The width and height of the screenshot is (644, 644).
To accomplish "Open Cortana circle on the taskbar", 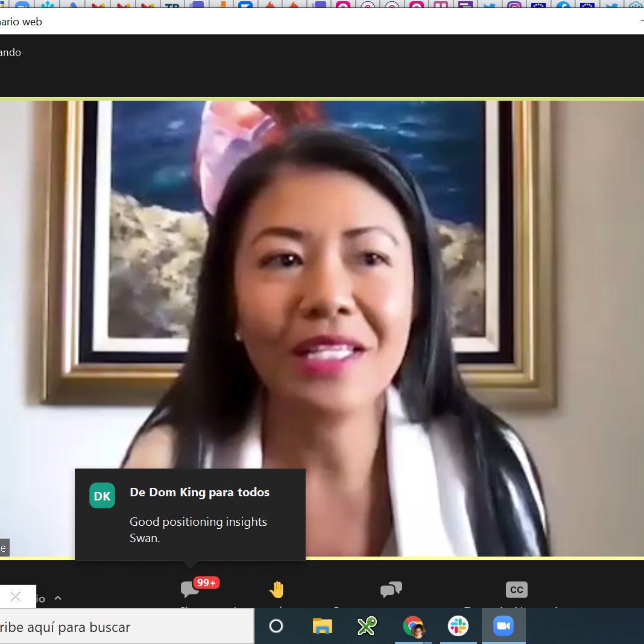I will (276, 626).
